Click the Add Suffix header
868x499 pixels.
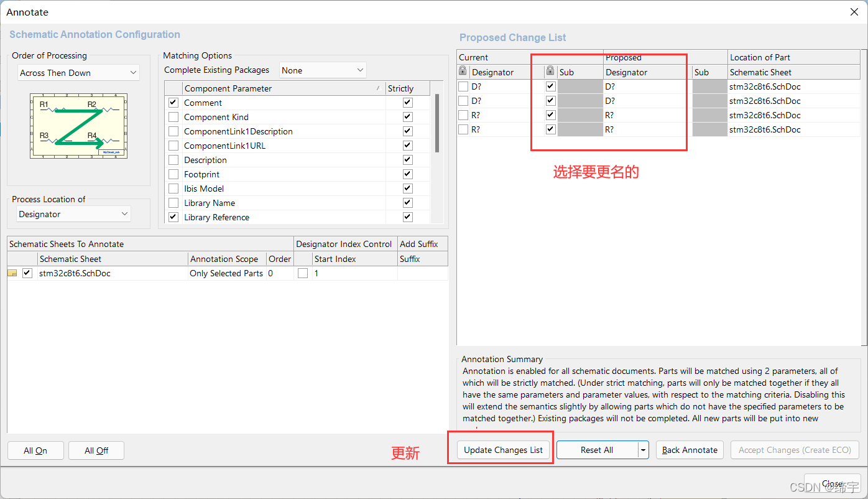(x=423, y=244)
